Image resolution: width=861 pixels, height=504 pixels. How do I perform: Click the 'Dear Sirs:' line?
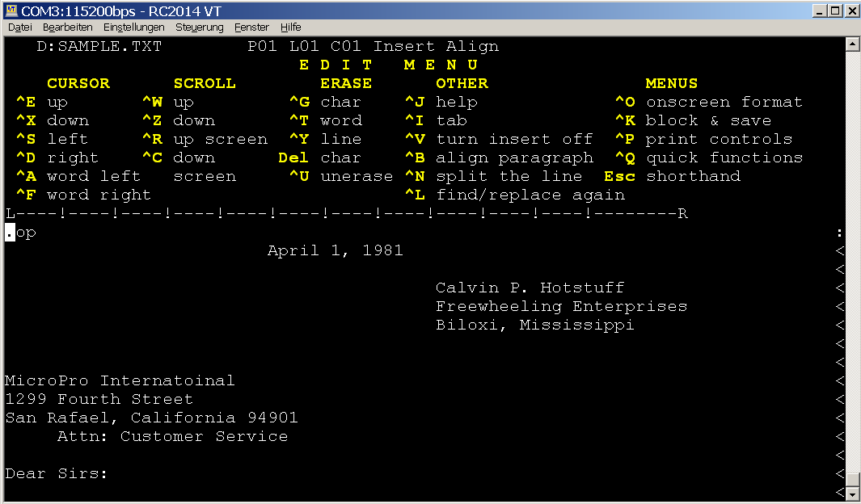click(x=56, y=474)
